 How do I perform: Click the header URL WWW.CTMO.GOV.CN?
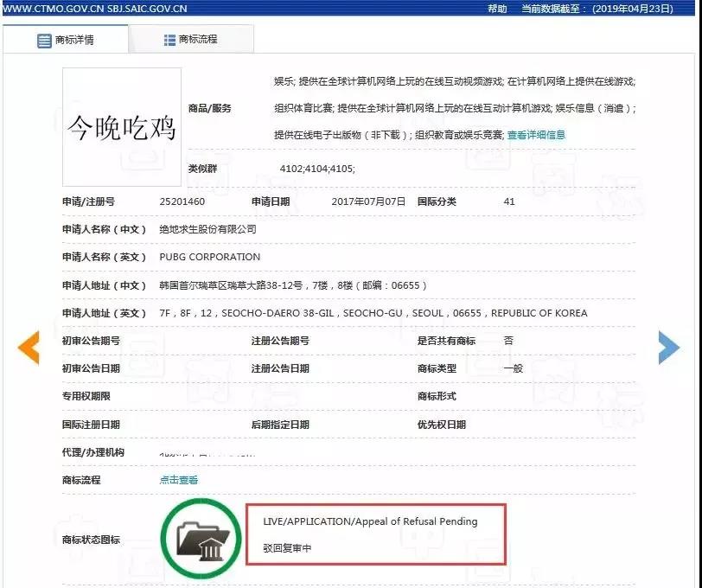click(x=53, y=9)
